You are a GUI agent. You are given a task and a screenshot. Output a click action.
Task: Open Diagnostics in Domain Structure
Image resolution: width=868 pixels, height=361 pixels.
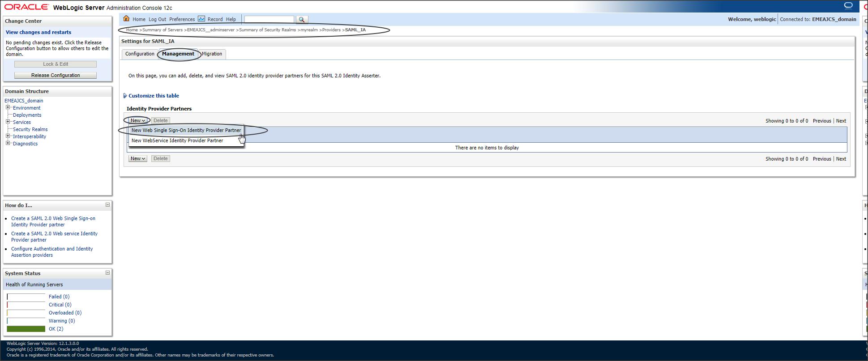coord(25,144)
